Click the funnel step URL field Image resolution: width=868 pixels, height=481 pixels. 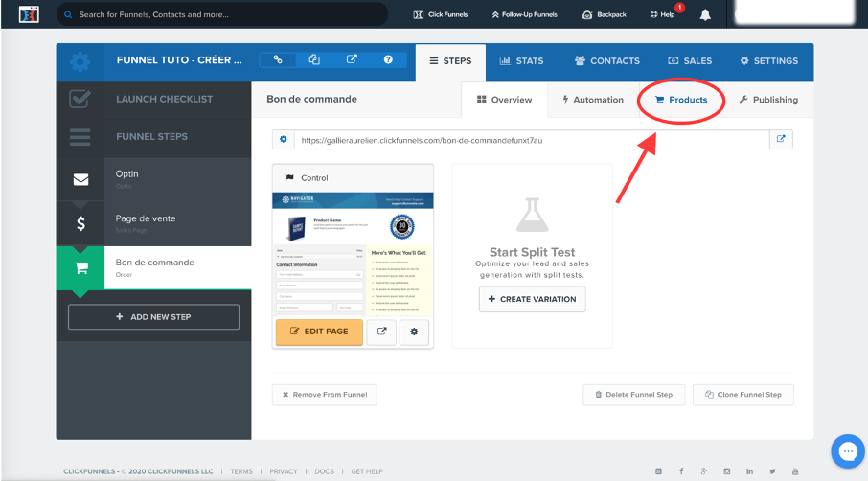(532, 140)
